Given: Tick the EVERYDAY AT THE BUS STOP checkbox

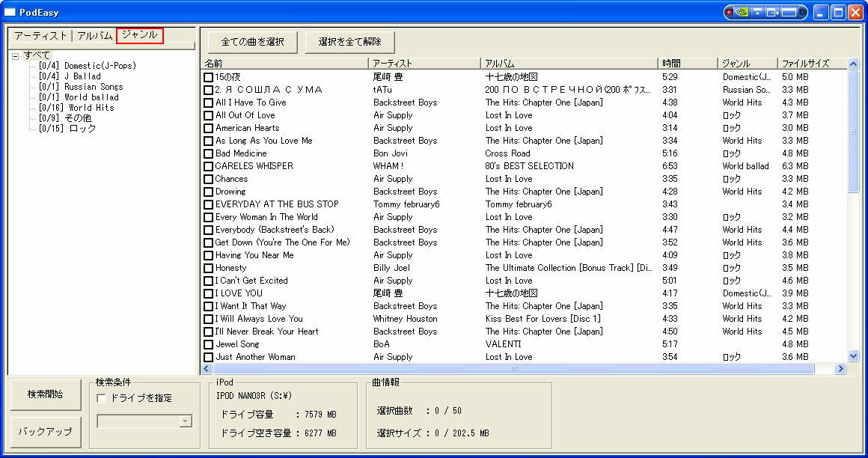Looking at the screenshot, I should tap(208, 205).
